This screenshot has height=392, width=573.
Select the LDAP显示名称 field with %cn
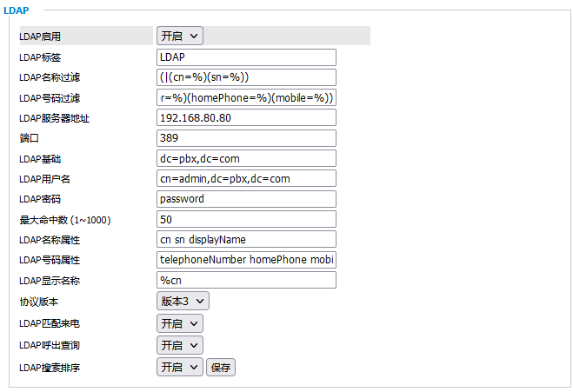246,280
